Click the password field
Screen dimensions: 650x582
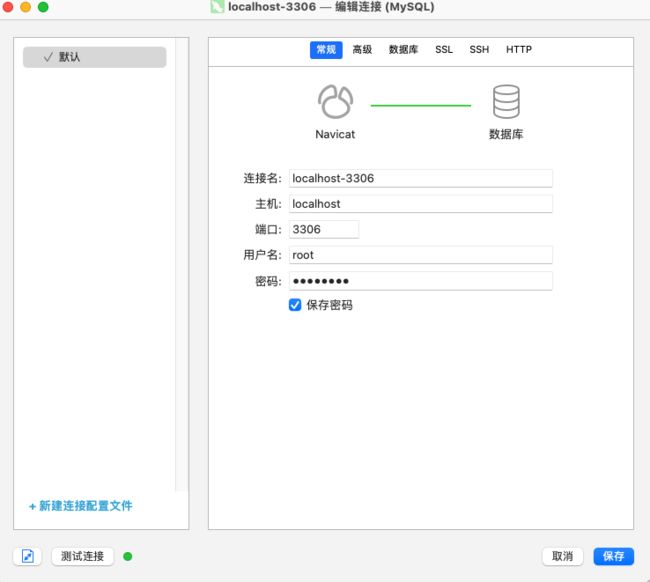pyautogui.click(x=420, y=281)
